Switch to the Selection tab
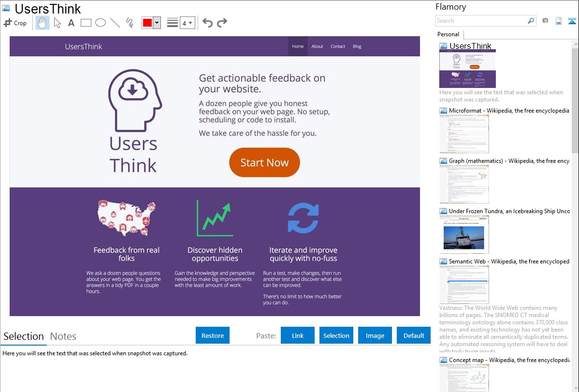Viewport: 579px width, 392px height. (24, 336)
